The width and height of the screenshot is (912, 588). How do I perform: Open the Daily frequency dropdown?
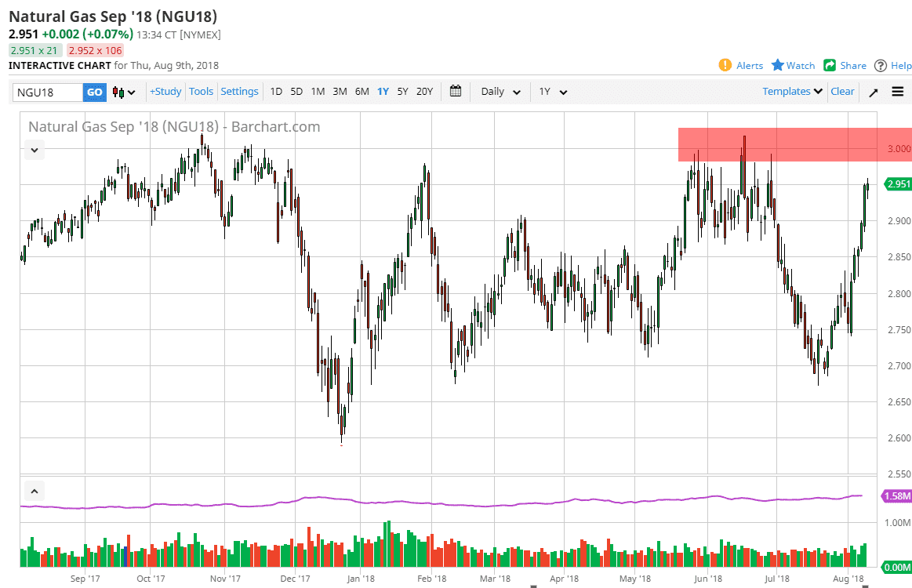(500, 91)
